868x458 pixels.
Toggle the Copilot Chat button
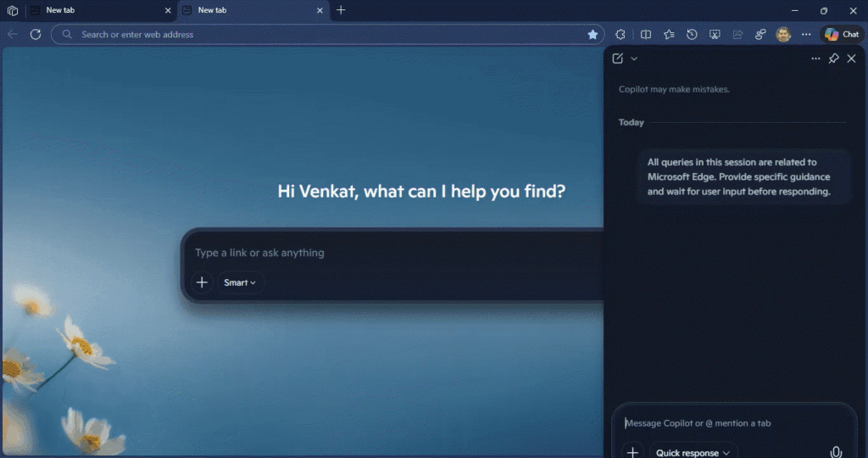coord(842,34)
